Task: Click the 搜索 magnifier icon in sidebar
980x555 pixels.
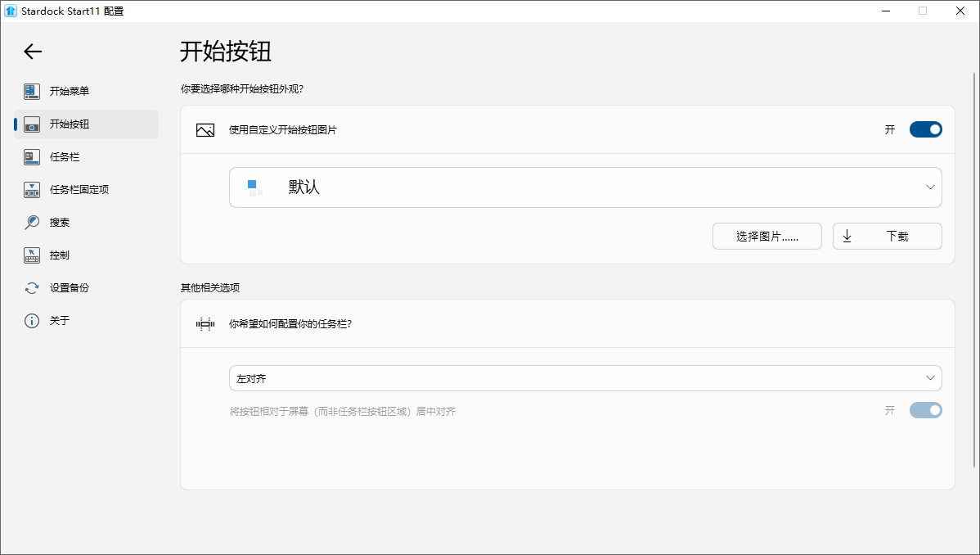Action: click(32, 222)
